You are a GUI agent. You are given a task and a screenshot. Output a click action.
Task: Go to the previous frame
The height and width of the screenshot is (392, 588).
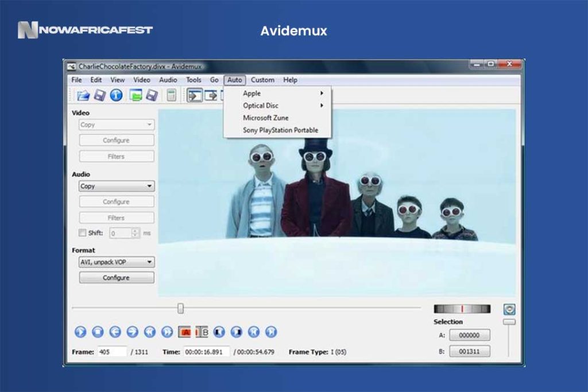(115, 332)
